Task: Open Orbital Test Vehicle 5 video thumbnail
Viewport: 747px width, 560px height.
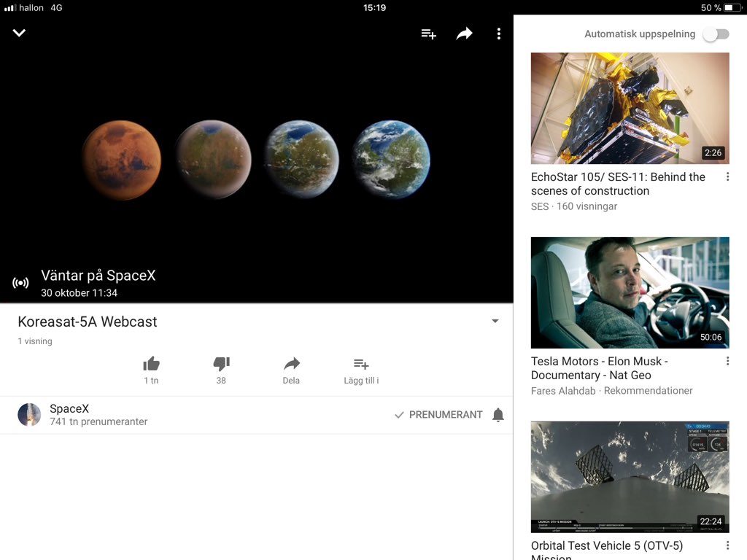Action: pos(630,477)
